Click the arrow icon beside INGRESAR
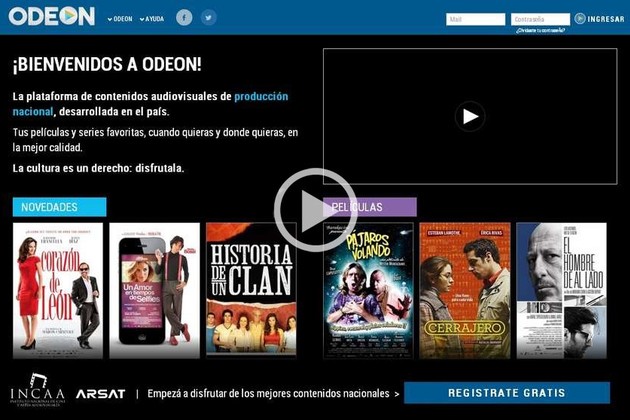630x420 pixels. [x=580, y=19]
